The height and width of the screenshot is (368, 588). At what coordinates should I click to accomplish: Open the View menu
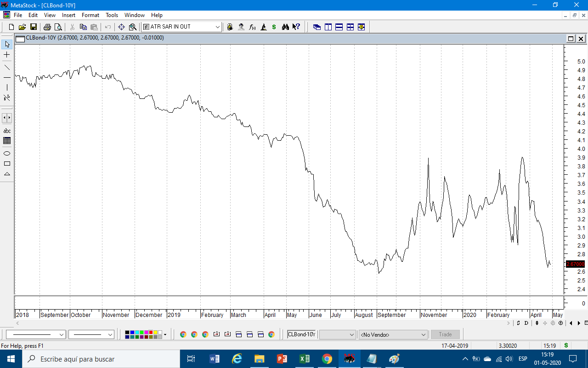(x=50, y=15)
